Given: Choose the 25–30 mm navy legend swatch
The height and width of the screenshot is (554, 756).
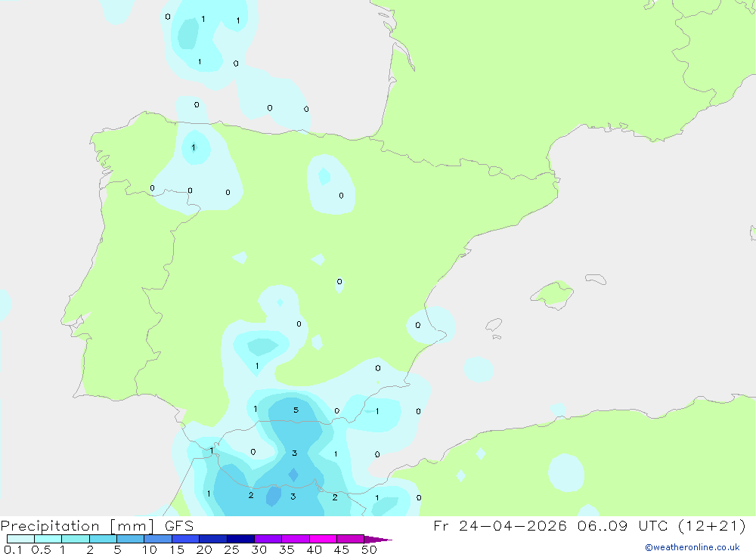Looking at the screenshot, I should coord(240,539).
